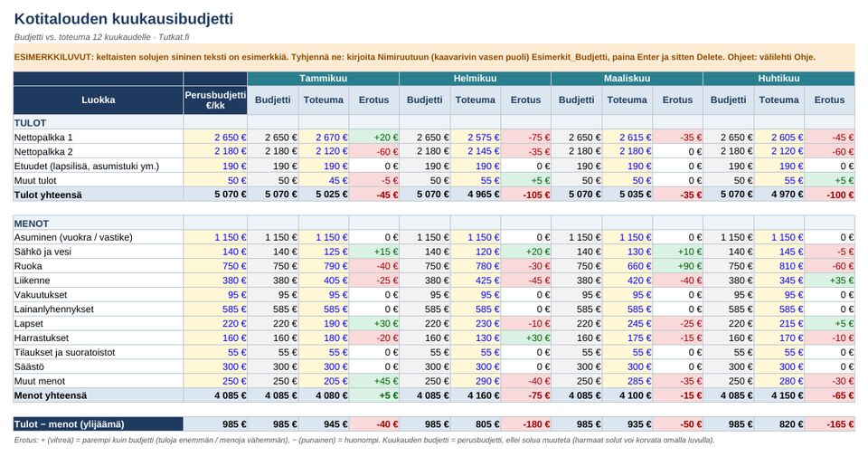The width and height of the screenshot is (868, 457).
Task: Click Ruoka Perusbudjetti cell 750 €
Action: pos(215,266)
